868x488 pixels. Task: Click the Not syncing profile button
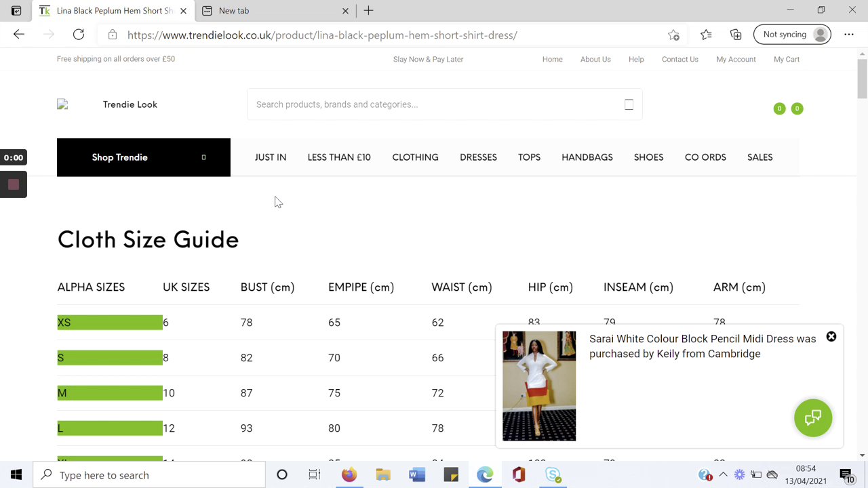(x=792, y=35)
